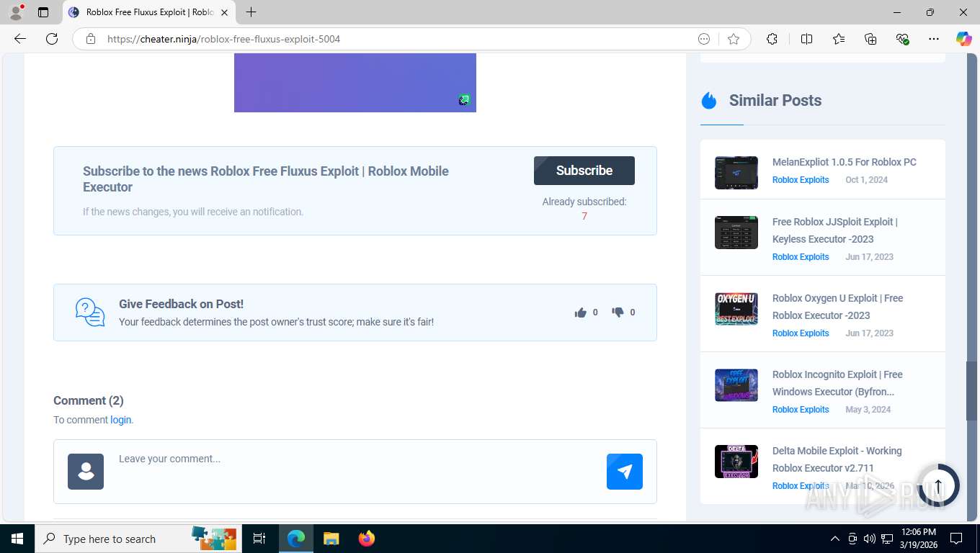Click the Subscribe button

[x=584, y=171]
